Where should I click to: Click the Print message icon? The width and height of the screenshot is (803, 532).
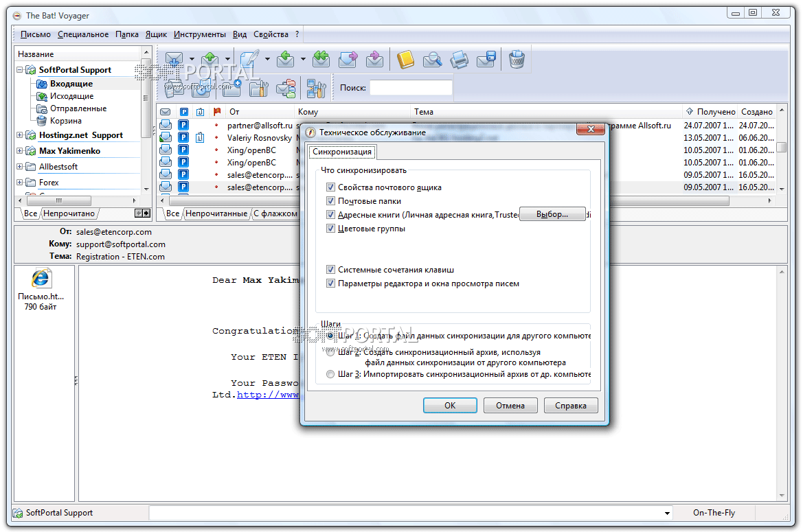click(459, 60)
